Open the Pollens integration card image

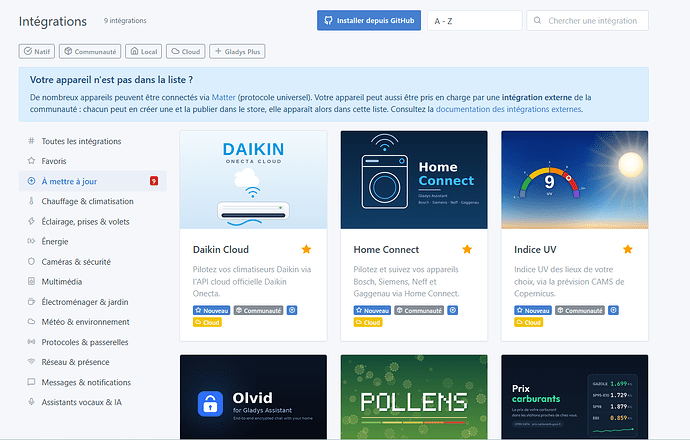tap(414, 397)
